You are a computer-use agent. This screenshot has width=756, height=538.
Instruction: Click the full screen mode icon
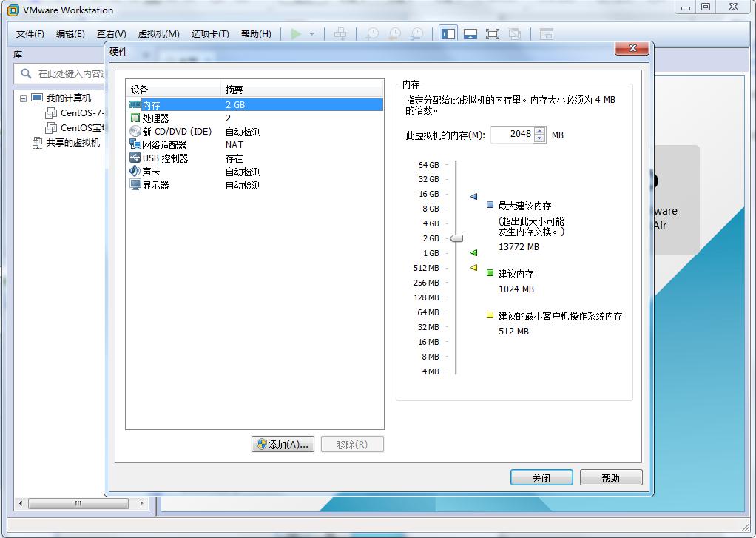point(492,34)
